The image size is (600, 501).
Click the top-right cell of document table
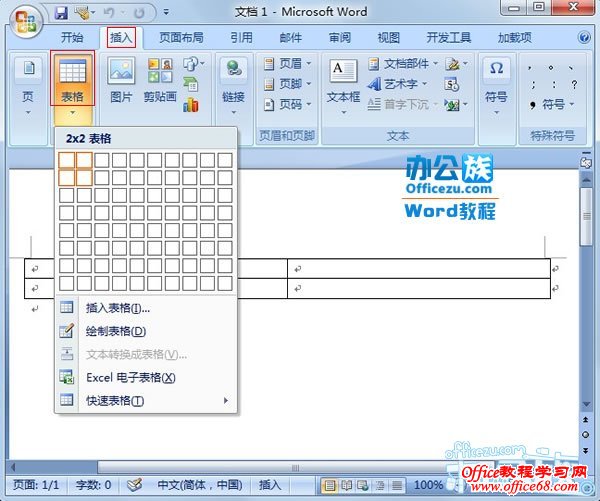[x=419, y=269]
